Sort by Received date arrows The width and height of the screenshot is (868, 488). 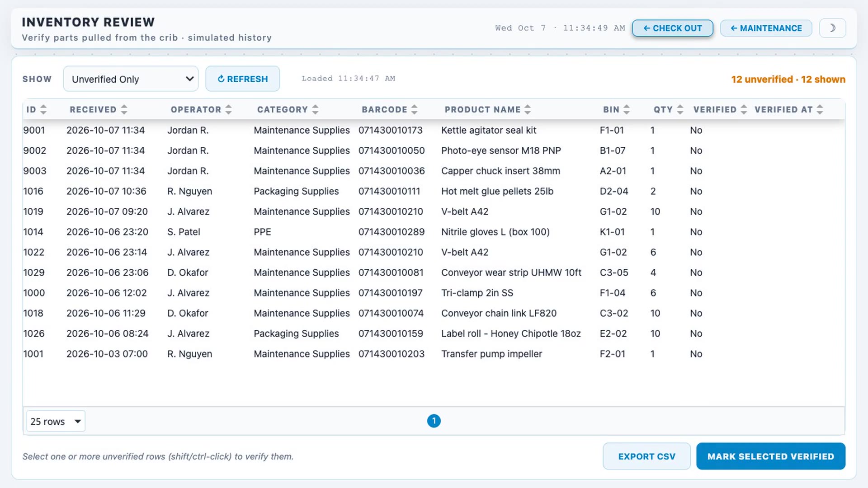[124, 109]
